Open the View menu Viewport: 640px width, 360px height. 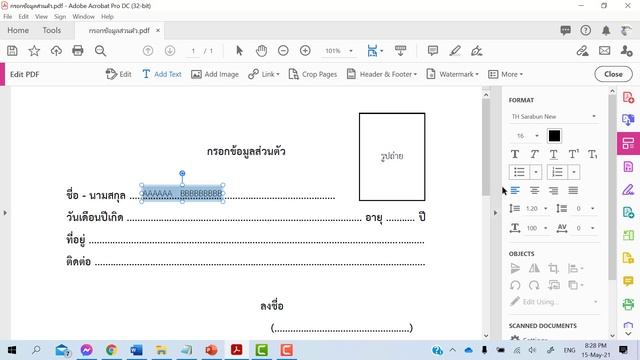click(x=41, y=17)
